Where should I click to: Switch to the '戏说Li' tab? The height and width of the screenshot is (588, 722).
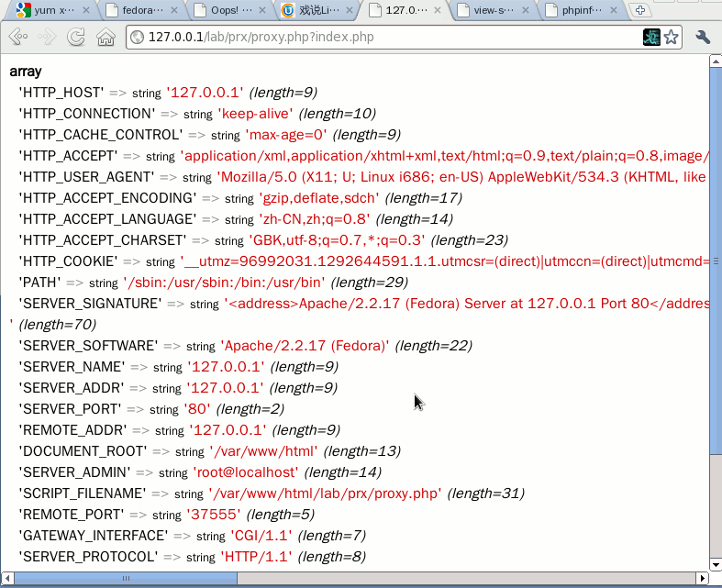coord(316,10)
